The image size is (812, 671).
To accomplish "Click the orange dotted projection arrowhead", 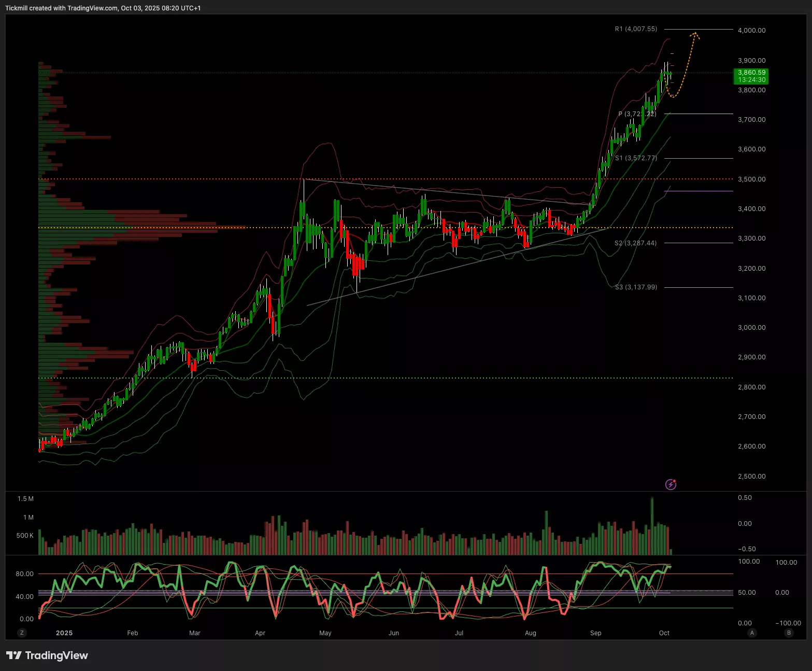I will coord(695,35).
